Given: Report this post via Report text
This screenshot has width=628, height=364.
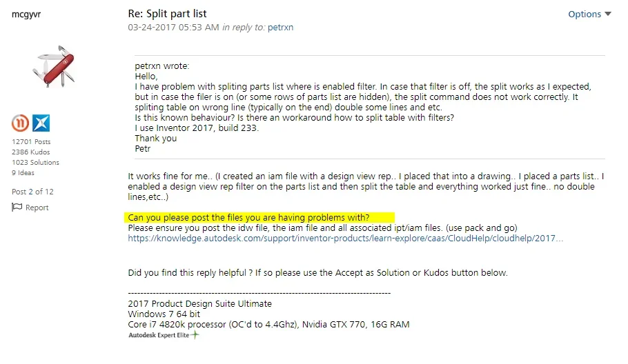Looking at the screenshot, I should [37, 208].
